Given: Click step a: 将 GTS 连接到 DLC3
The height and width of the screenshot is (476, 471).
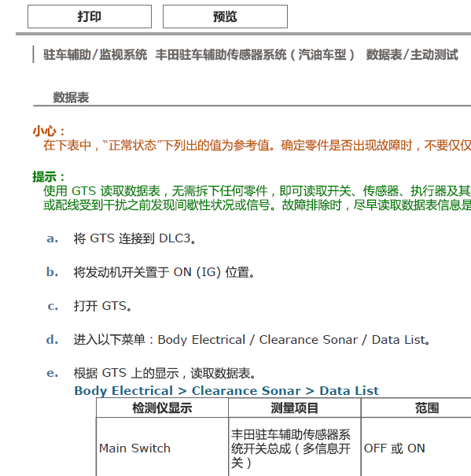Looking at the screenshot, I should pos(135,238).
